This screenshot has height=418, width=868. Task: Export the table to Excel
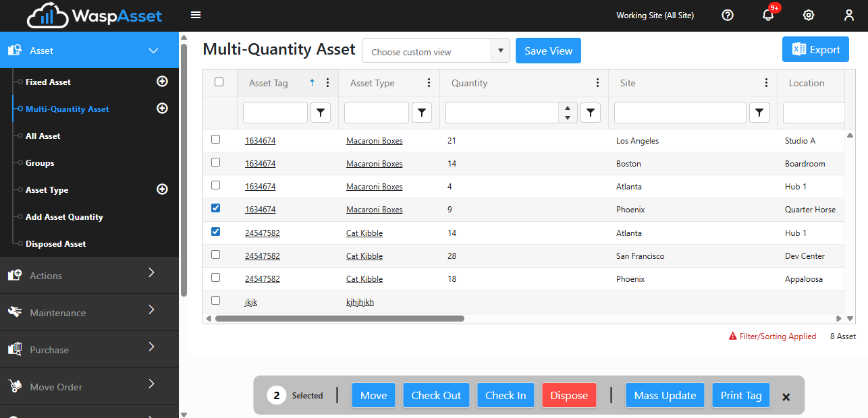(x=815, y=49)
